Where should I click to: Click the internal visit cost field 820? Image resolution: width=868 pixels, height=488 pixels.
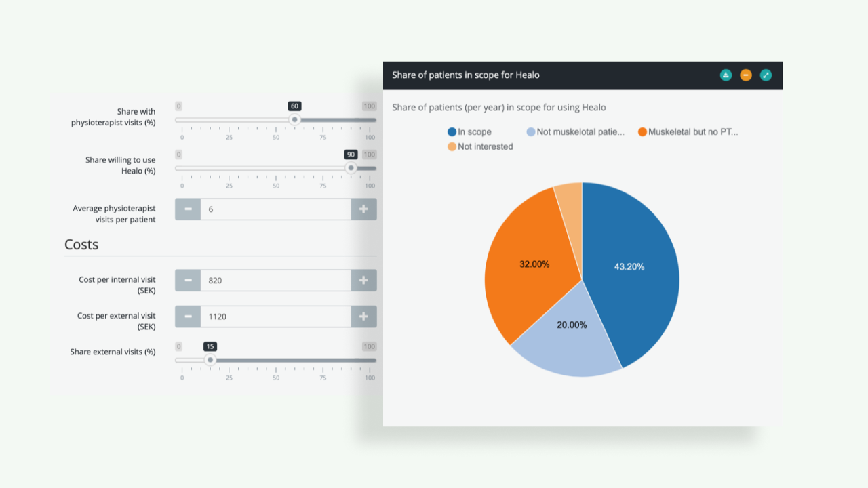point(276,280)
